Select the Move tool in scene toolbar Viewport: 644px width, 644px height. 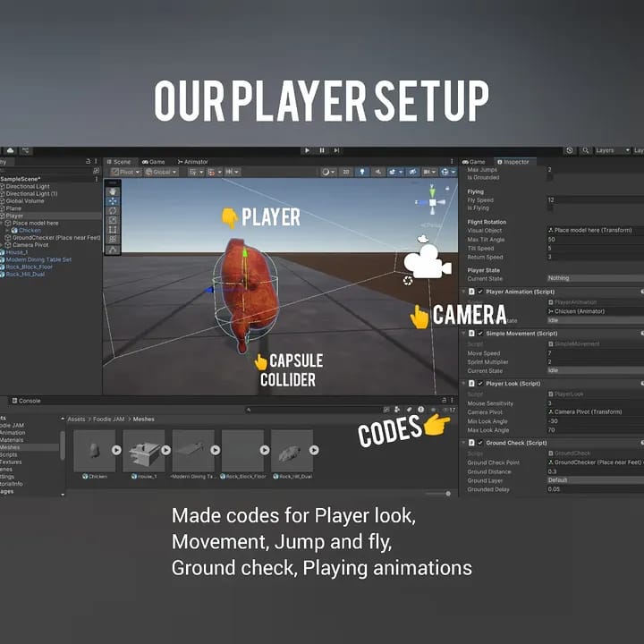113,201
